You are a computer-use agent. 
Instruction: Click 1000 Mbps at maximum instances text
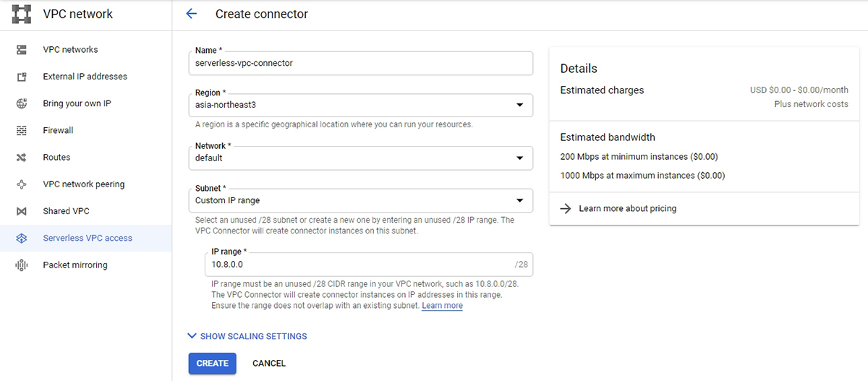(642, 175)
